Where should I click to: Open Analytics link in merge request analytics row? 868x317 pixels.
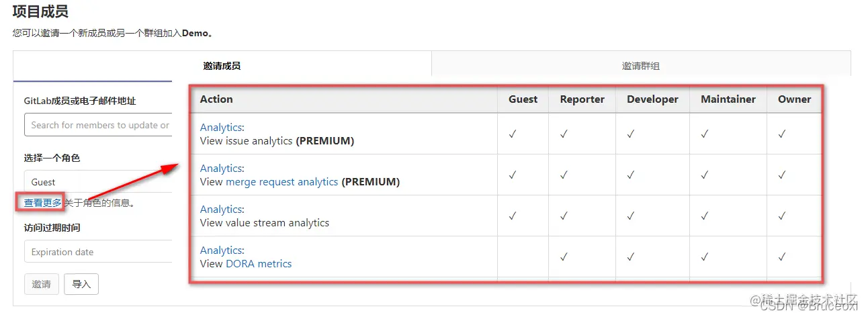(x=221, y=168)
